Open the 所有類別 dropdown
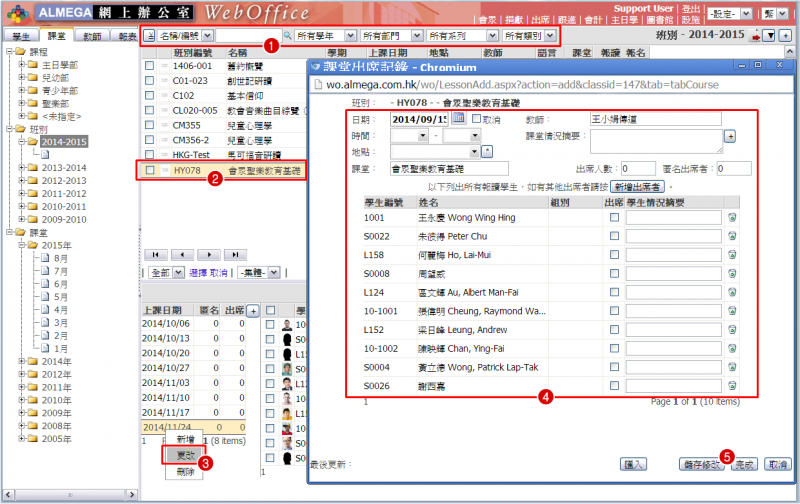Viewport: 800px width, 504px height. coord(550,36)
